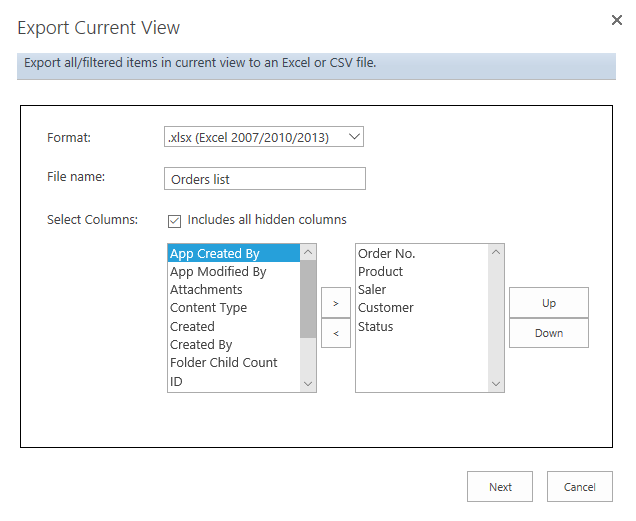Click the Next button

500,487
